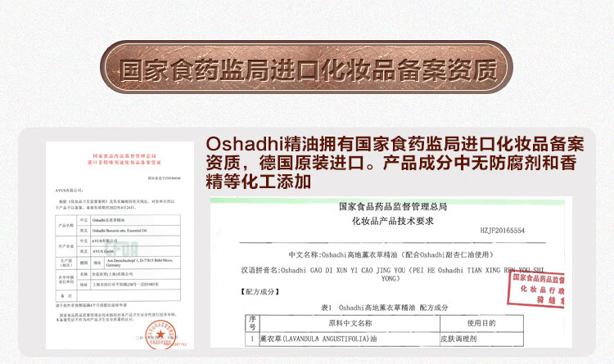The width and height of the screenshot is (614, 364).
Task: Click the 上海市闵行区 address row on the certificate
Action: (x=135, y=285)
